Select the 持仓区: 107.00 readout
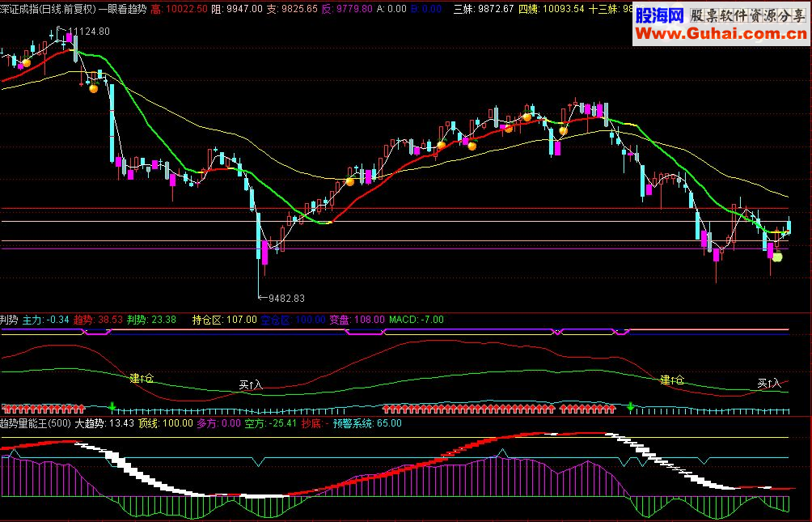 [225, 320]
